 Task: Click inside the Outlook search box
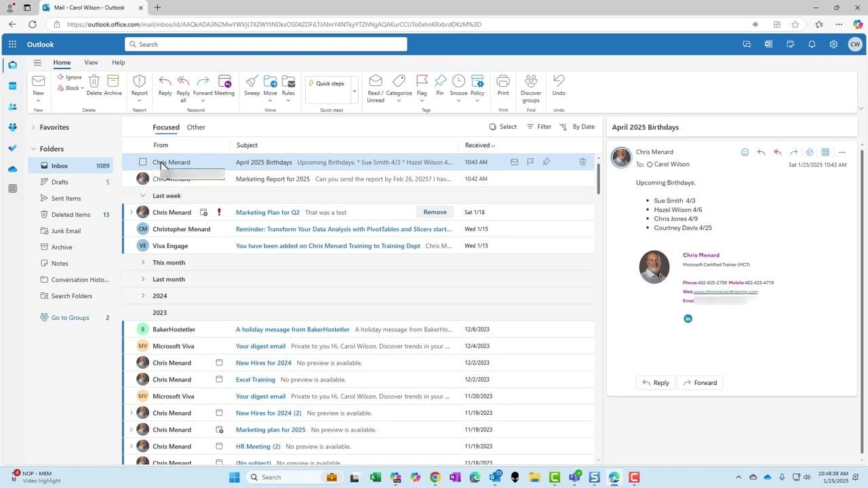(264, 43)
